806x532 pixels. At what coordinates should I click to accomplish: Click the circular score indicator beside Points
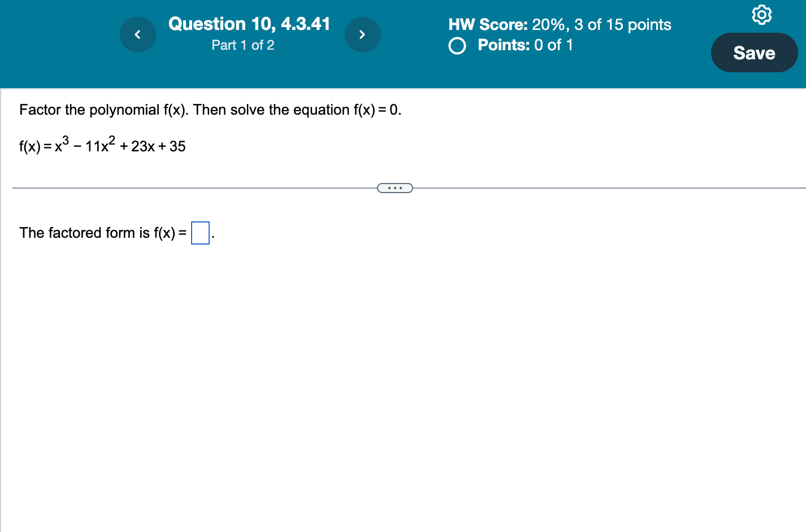(457, 46)
